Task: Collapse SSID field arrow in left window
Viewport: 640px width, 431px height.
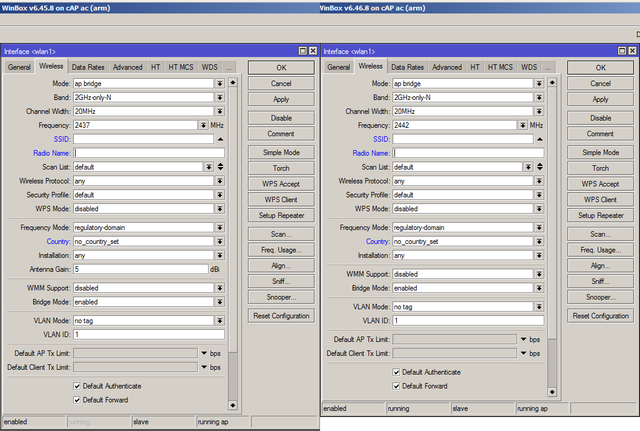Action: (220, 139)
